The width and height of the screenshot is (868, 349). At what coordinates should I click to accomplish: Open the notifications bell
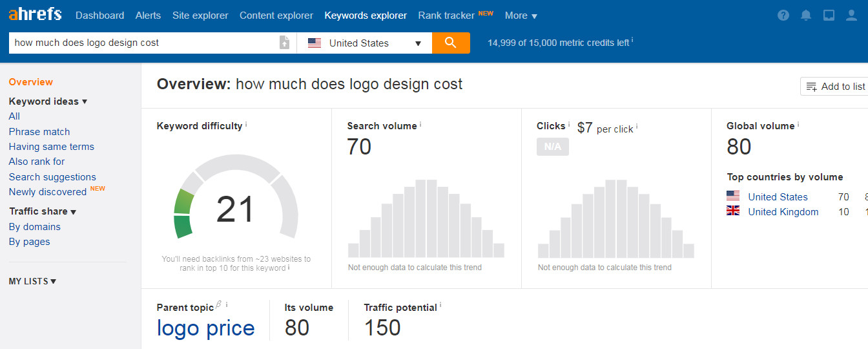coord(806,15)
